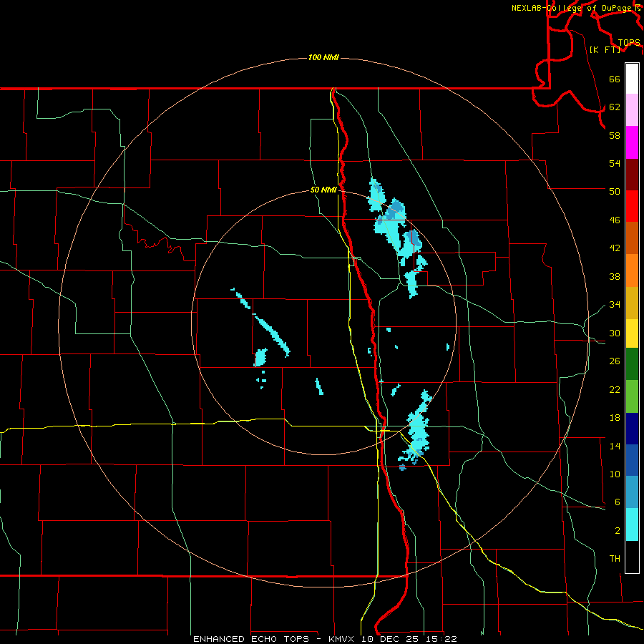Click the '38' value on the scale
The width and height of the screenshot is (644, 644).
[x=615, y=276]
